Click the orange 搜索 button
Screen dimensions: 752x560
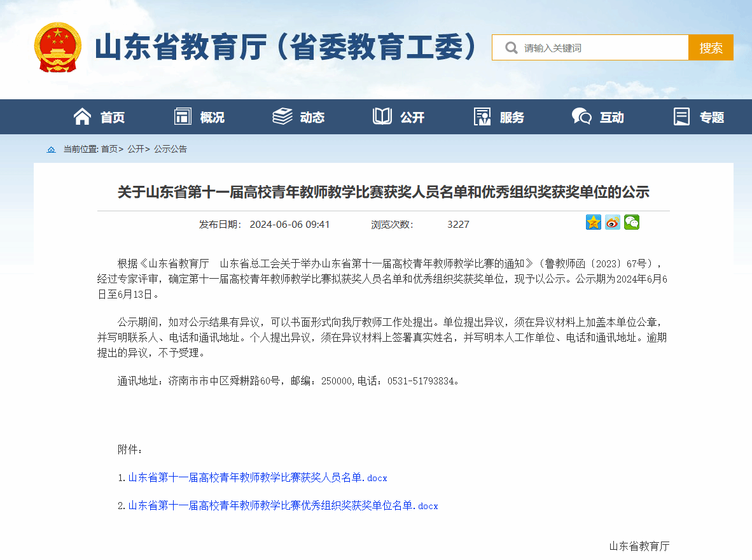711,48
